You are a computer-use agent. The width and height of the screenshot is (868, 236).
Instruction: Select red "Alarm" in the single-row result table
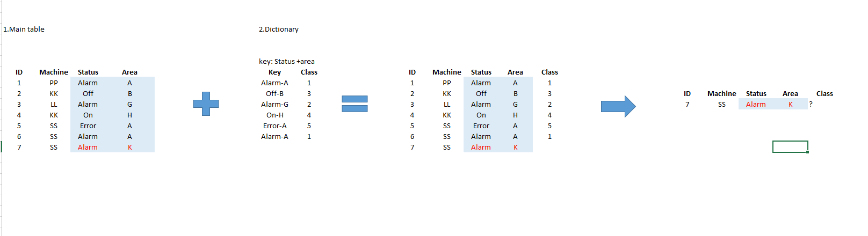pos(756,105)
